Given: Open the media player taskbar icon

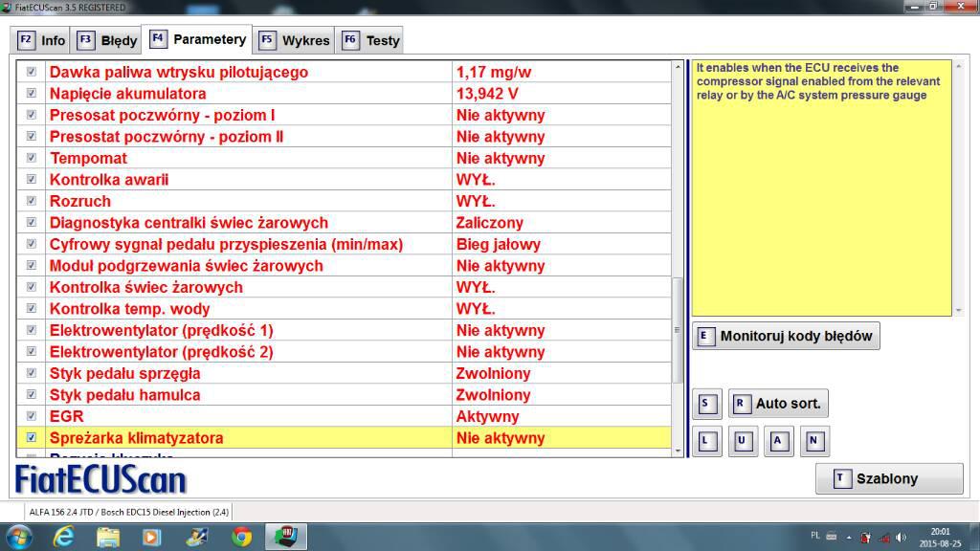Looking at the screenshot, I should (152, 538).
